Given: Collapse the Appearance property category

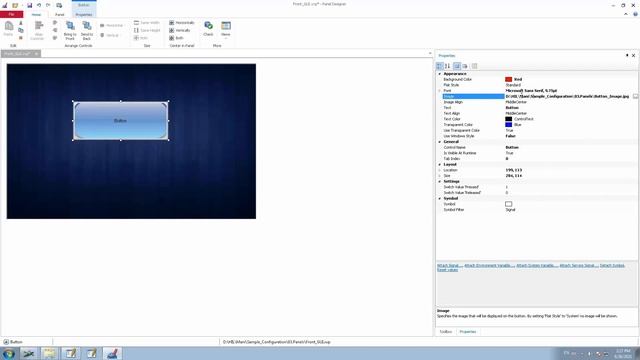Looking at the screenshot, I should pos(440,74).
